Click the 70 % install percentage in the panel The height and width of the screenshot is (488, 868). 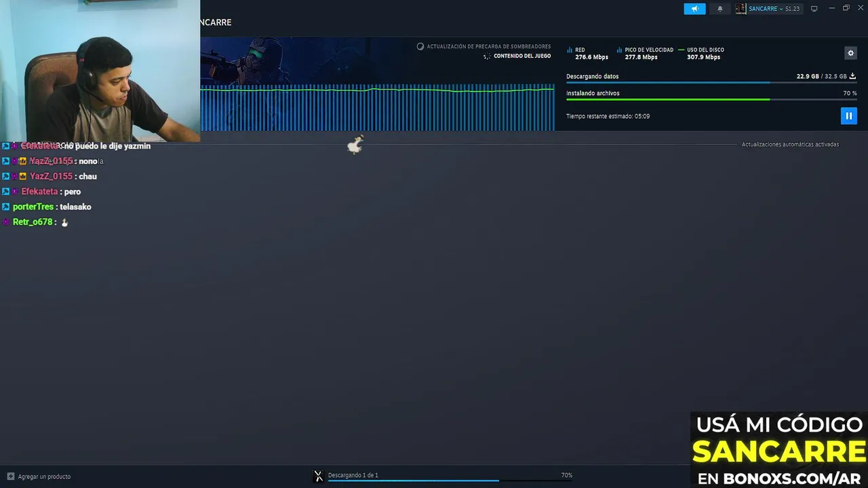coord(850,94)
